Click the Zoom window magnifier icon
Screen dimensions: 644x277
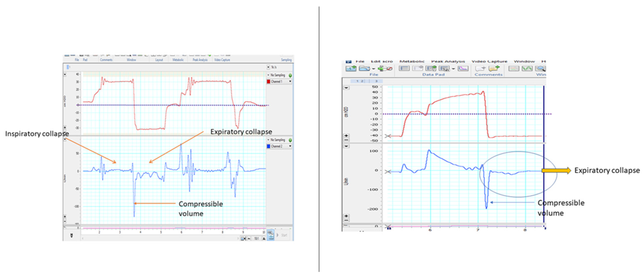tap(541, 68)
